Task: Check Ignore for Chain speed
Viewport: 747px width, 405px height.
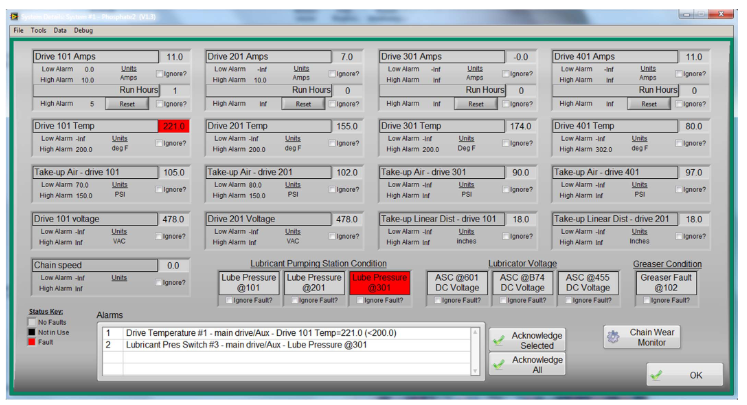Action: 159,283
